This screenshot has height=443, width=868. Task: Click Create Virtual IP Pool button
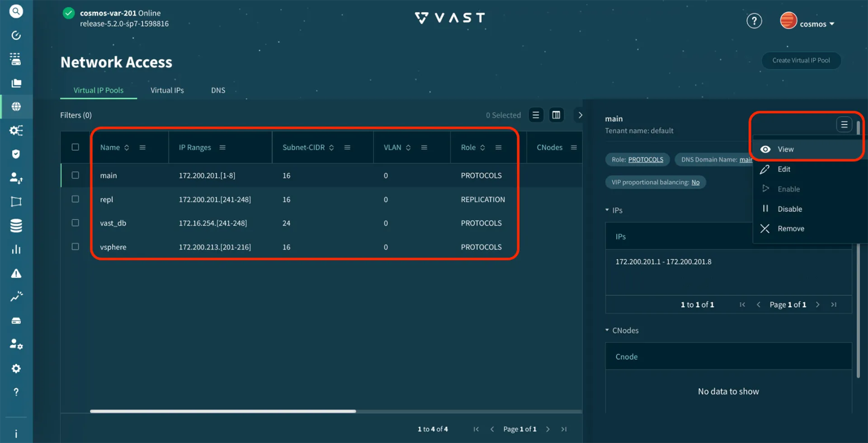tap(801, 61)
